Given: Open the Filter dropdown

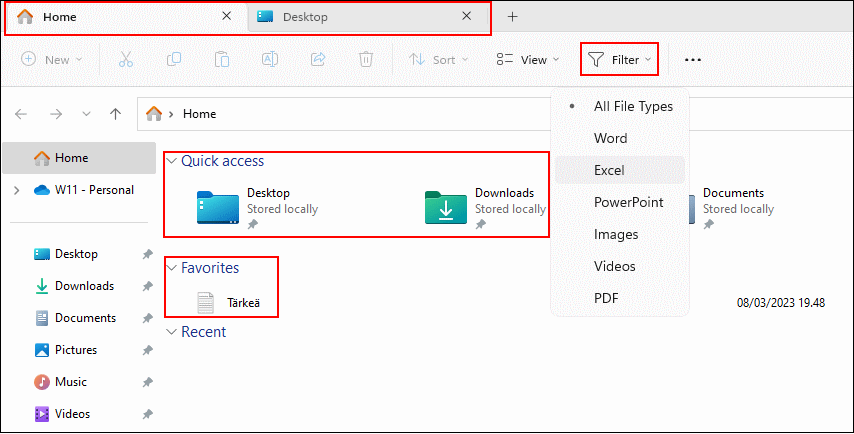Looking at the screenshot, I should click(619, 59).
